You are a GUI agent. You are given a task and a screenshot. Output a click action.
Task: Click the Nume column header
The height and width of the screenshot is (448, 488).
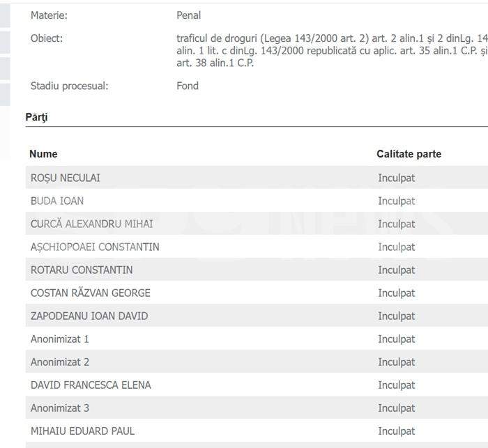pos(44,154)
